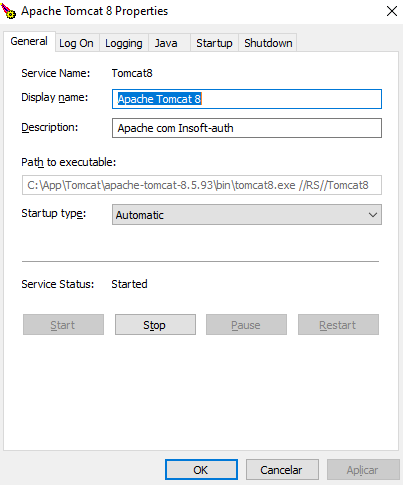
Task: Click the Display name input field
Action: click(x=247, y=99)
